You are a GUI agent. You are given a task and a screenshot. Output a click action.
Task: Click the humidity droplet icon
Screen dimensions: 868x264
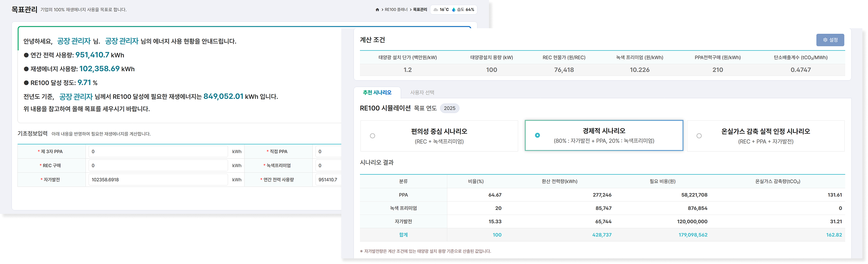[x=454, y=10]
